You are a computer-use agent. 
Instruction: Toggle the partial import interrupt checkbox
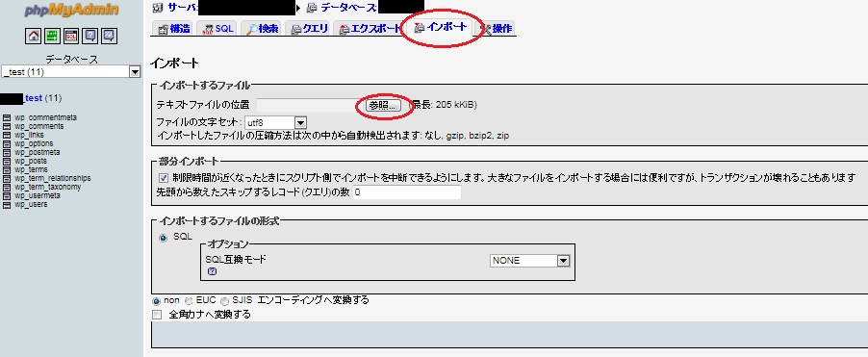coord(164,178)
